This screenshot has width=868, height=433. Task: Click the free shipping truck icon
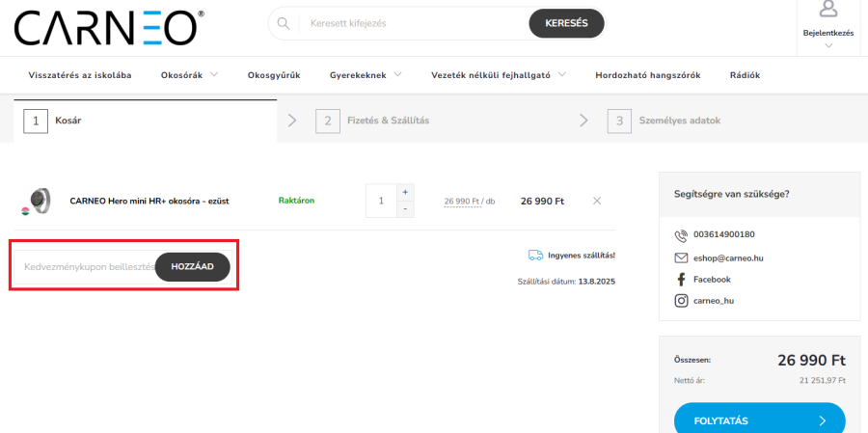(535, 256)
